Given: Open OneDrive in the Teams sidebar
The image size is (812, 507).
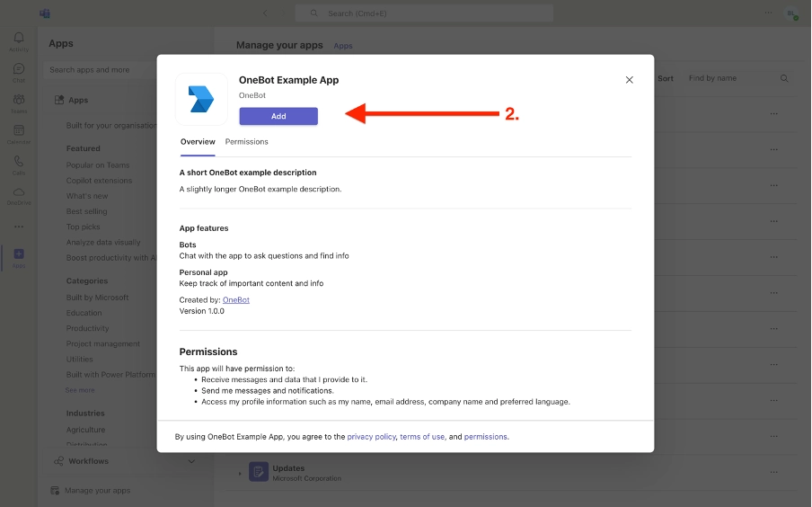Looking at the screenshot, I should [x=19, y=196].
